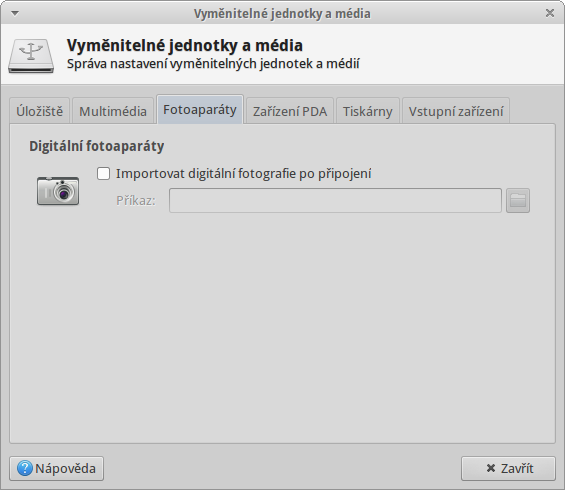Viewport: 565px width, 490px height.
Task: Open the window menu arrow in title bar
Action: pos(15,13)
